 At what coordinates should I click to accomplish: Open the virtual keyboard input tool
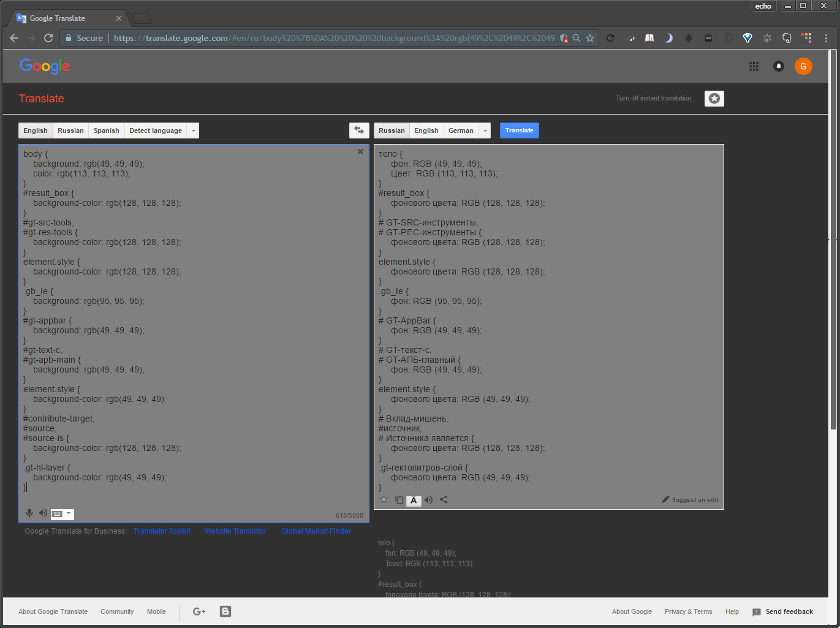tap(57, 514)
